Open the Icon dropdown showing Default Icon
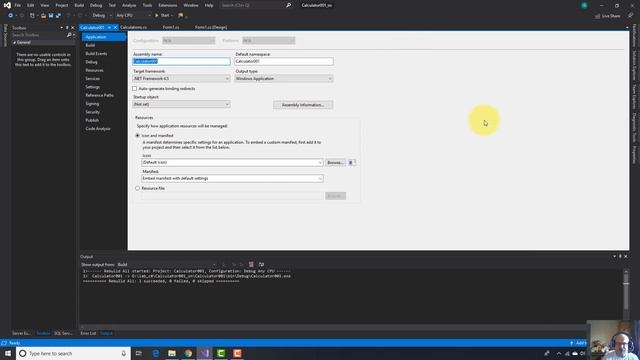 coord(232,162)
